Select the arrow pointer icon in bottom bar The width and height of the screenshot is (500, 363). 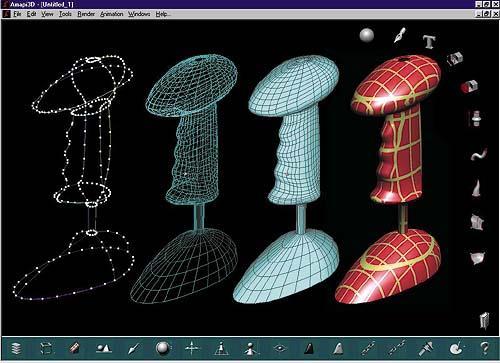134,349
